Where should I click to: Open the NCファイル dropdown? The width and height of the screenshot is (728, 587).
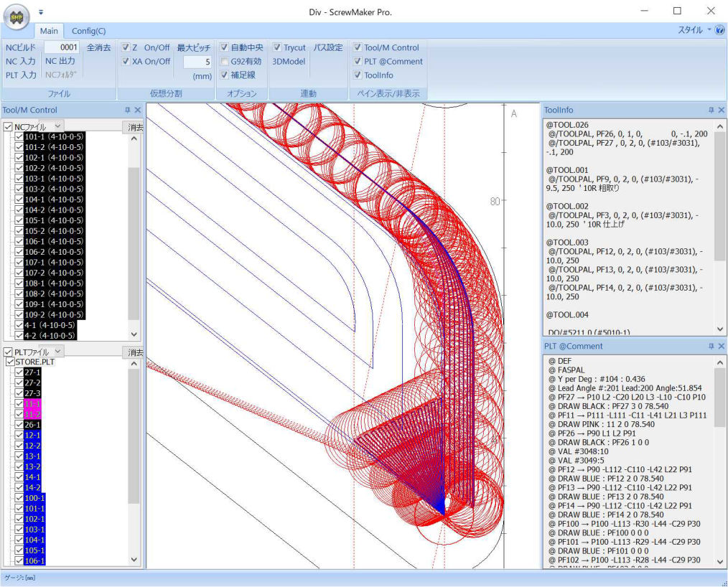point(58,127)
